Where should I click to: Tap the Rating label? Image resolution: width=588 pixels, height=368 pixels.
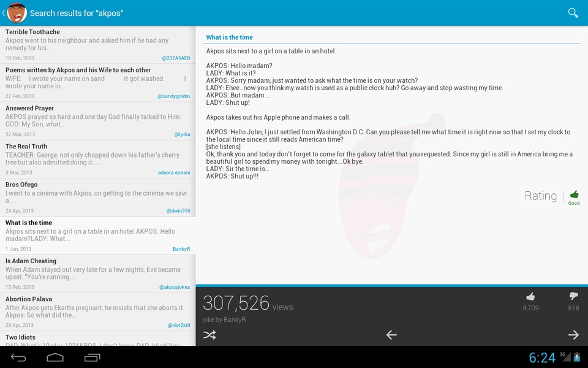click(540, 196)
